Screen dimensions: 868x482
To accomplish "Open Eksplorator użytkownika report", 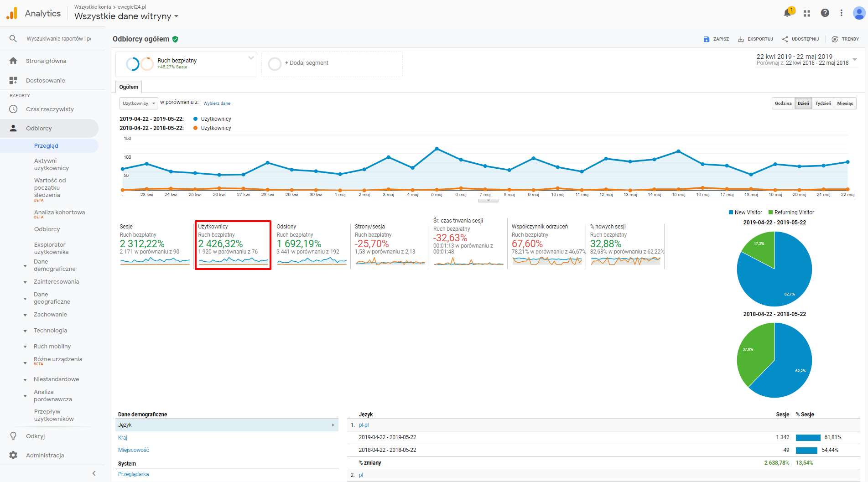I will point(51,248).
